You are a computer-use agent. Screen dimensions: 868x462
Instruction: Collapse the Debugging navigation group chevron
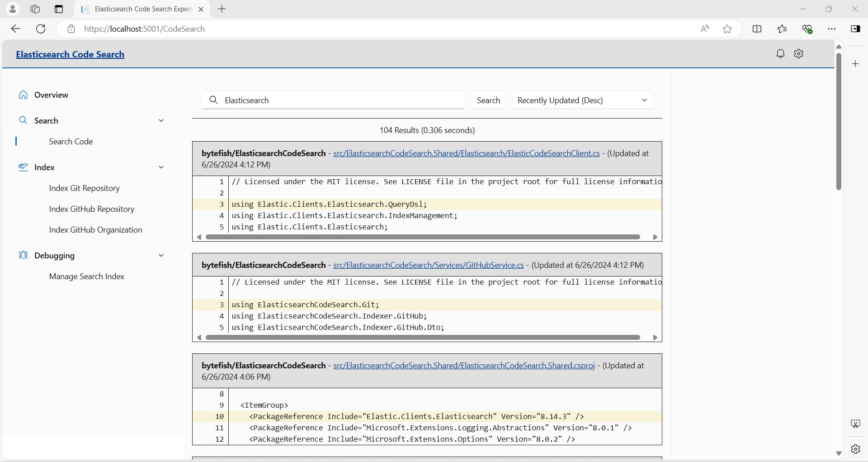coord(161,255)
